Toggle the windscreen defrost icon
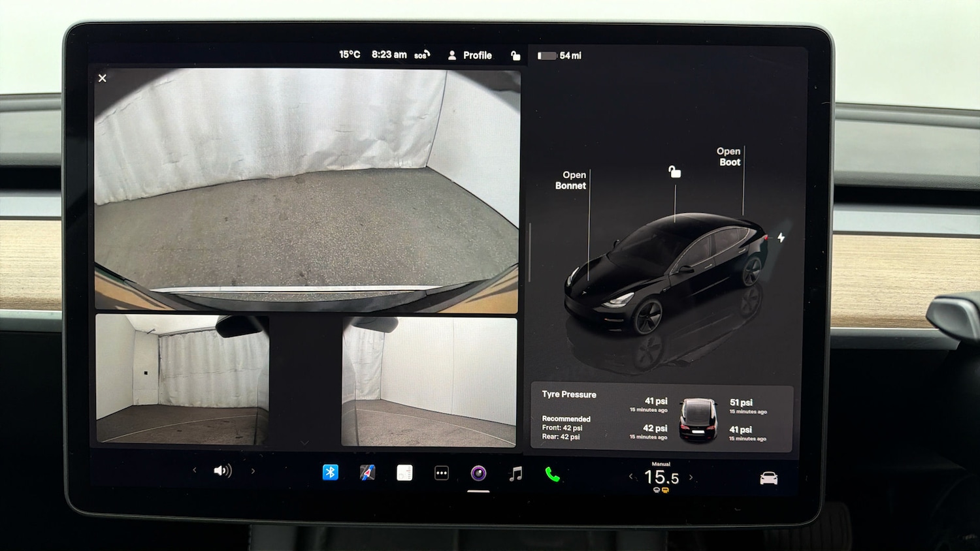This screenshot has width=980, height=551. tap(656, 489)
